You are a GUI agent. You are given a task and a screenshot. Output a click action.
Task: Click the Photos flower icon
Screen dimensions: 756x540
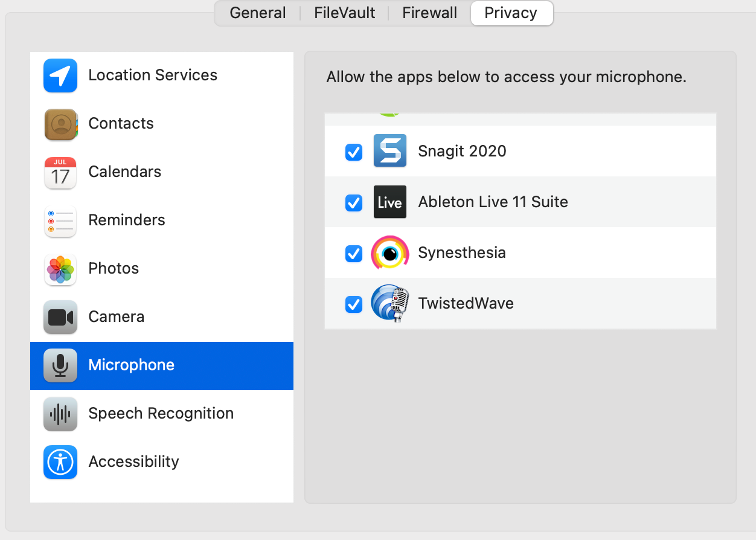tap(60, 269)
